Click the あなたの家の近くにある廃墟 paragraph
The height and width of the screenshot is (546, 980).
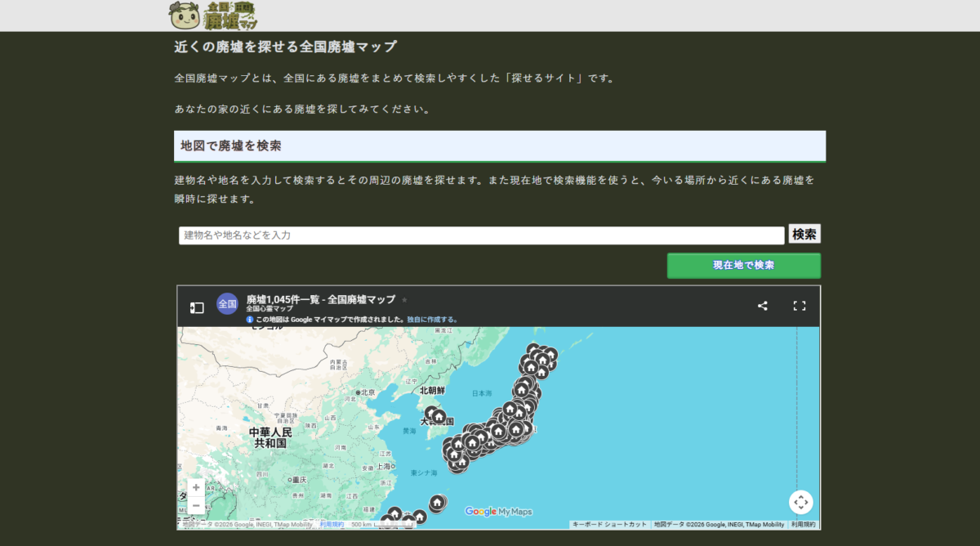302,109
